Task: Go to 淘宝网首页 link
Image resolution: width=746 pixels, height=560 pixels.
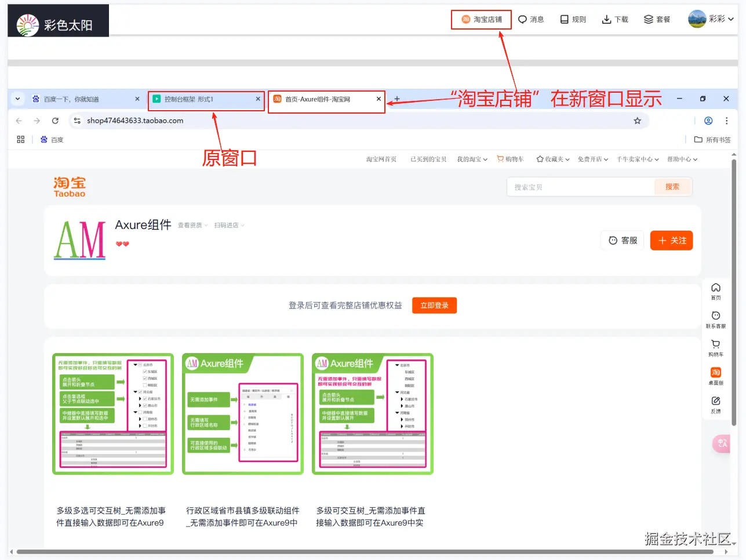Action: (x=381, y=159)
